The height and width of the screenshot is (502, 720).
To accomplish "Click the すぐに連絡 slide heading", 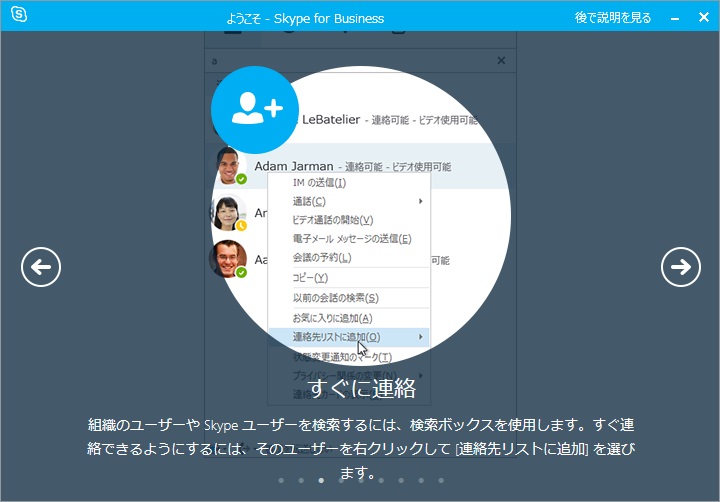I will click(361, 388).
